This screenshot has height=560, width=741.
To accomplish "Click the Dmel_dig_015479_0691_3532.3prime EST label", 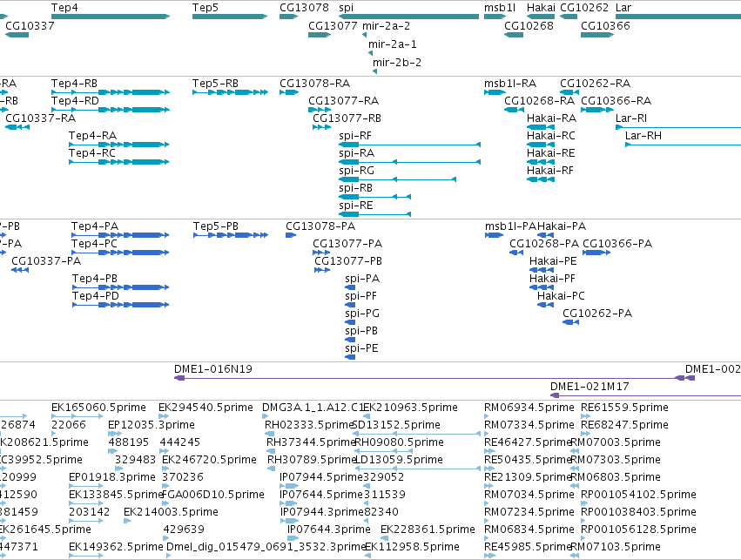I will point(266,547).
